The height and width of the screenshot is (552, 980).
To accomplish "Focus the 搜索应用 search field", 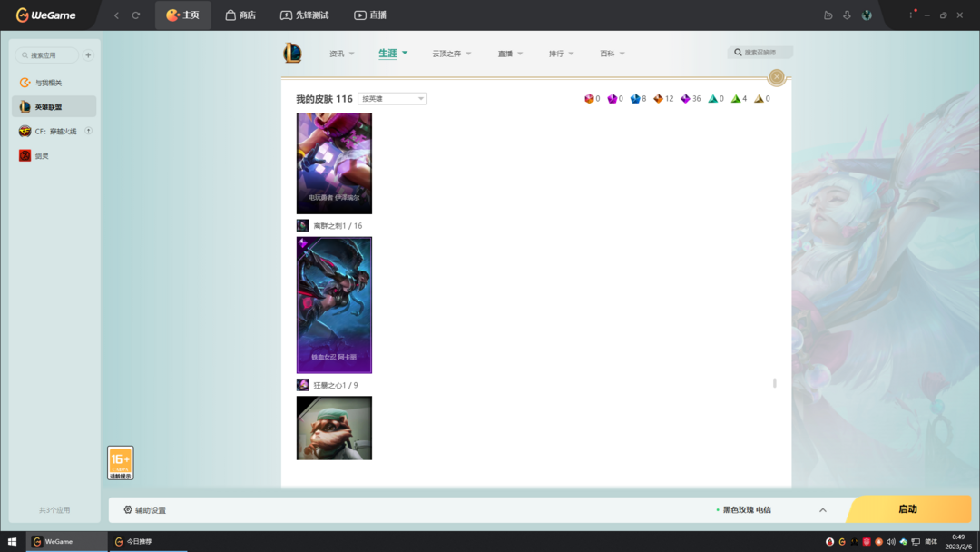I will pyautogui.click(x=47, y=55).
